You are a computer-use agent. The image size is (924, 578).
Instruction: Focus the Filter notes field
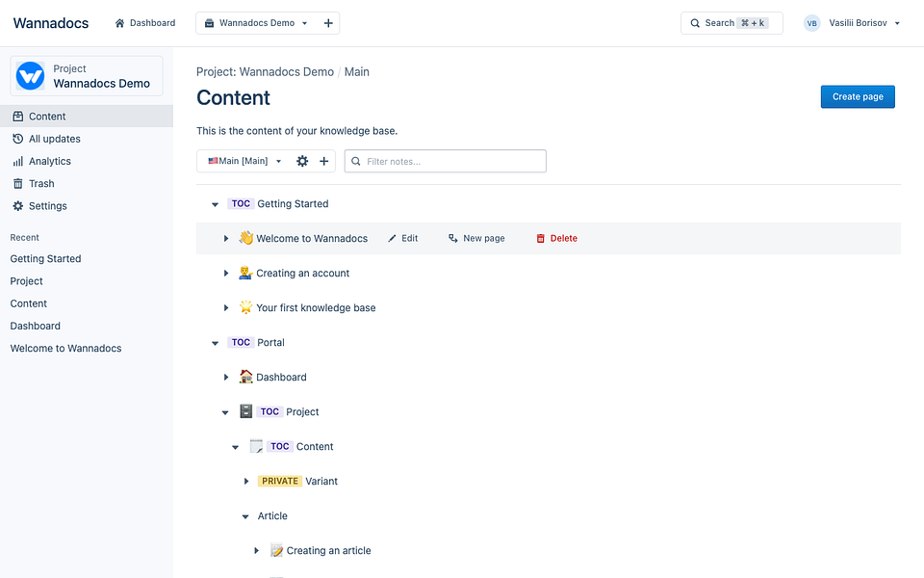point(446,161)
